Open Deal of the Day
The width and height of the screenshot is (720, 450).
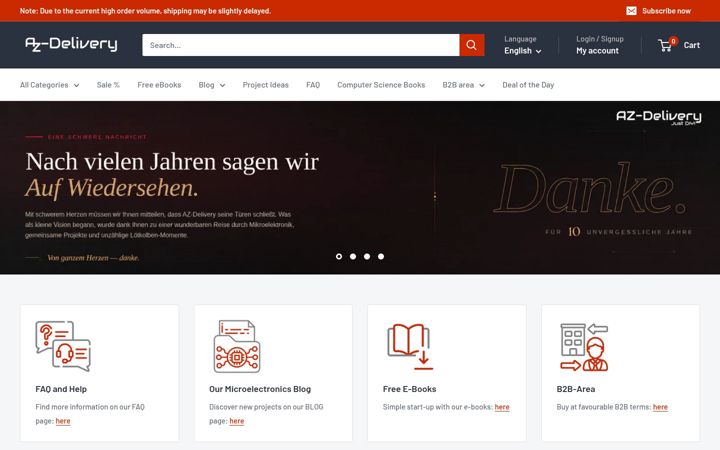point(528,85)
